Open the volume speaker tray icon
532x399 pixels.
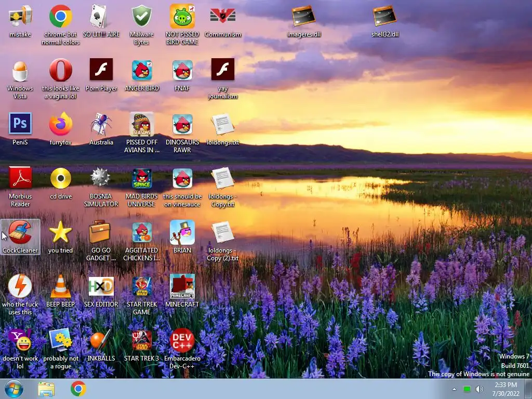pyautogui.click(x=479, y=389)
